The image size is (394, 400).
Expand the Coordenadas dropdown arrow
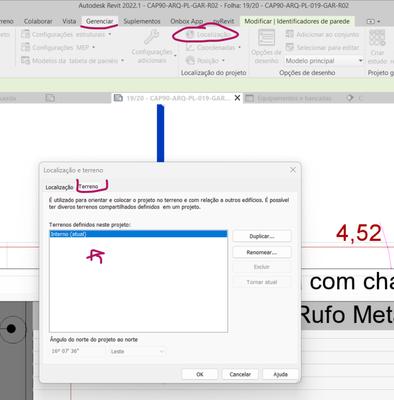click(240, 47)
